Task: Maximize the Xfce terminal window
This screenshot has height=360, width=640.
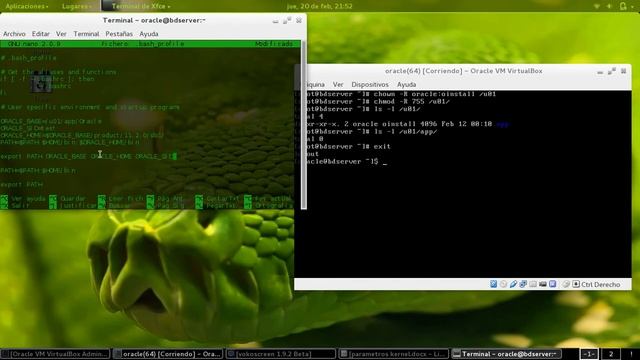Action: point(287,20)
